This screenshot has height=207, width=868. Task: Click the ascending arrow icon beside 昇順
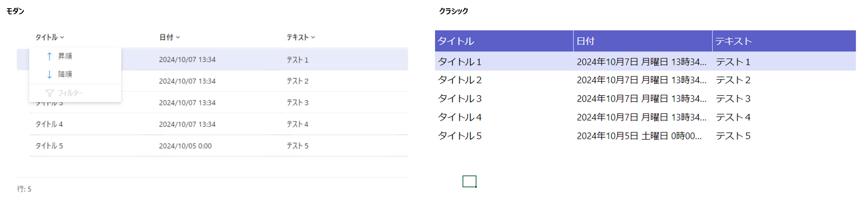[x=49, y=56]
